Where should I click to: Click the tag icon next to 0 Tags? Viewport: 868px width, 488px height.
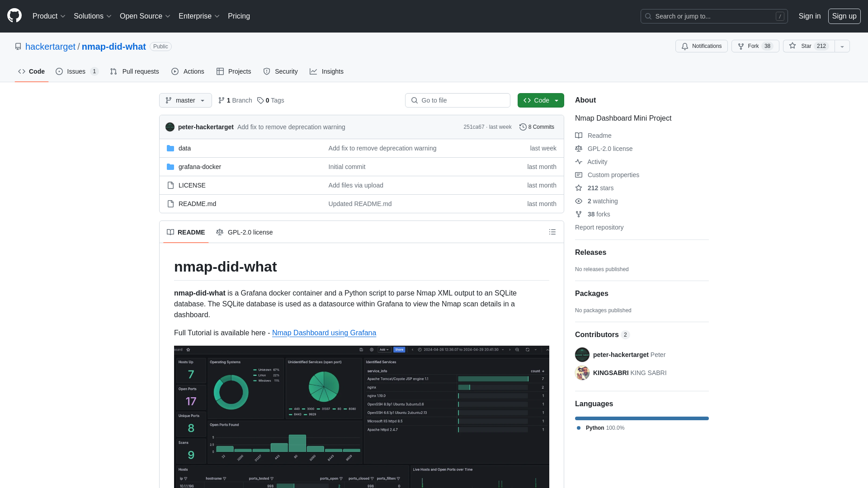[x=260, y=100]
